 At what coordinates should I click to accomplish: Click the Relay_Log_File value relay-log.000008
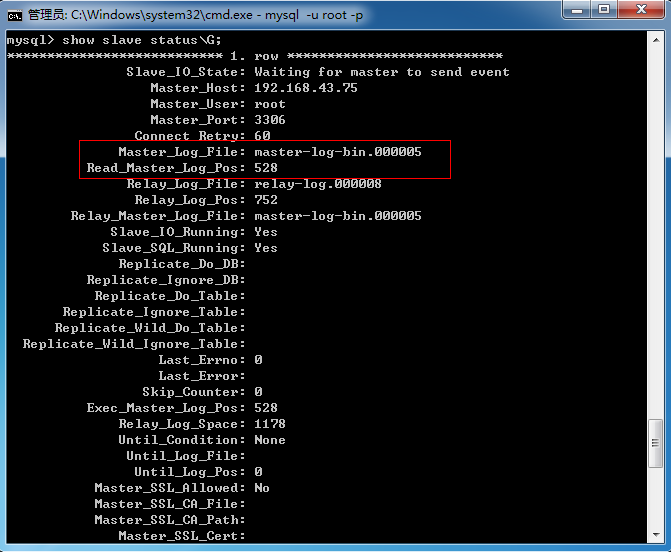click(x=318, y=184)
